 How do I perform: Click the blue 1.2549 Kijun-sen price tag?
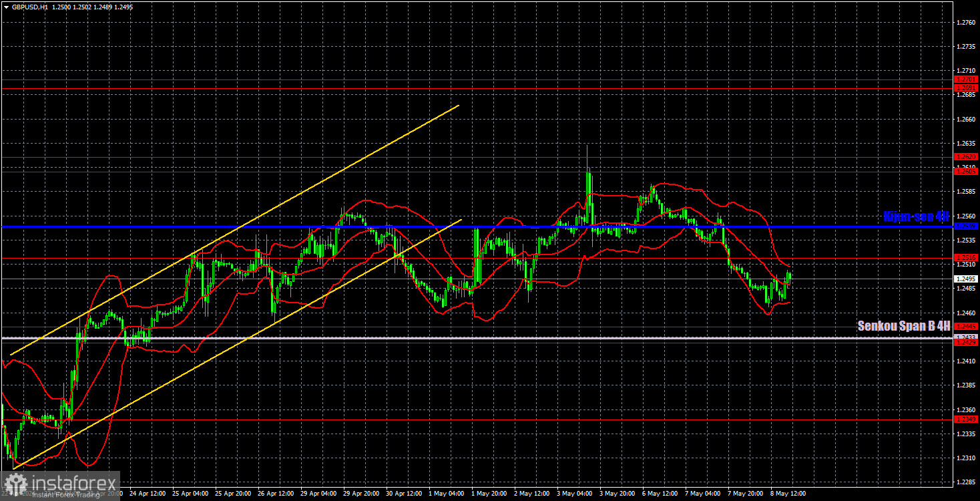click(965, 226)
